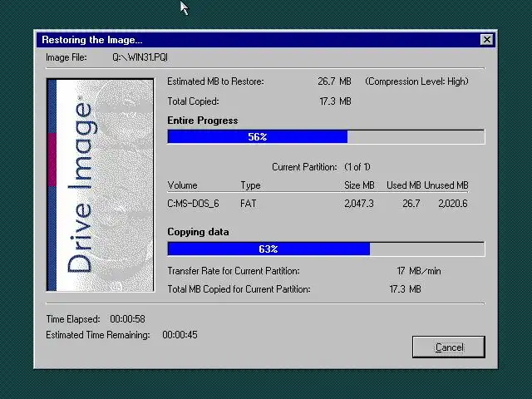The height and width of the screenshot is (399, 532).
Task: Click the Estimated MB to Restore label
Action: (x=215, y=81)
